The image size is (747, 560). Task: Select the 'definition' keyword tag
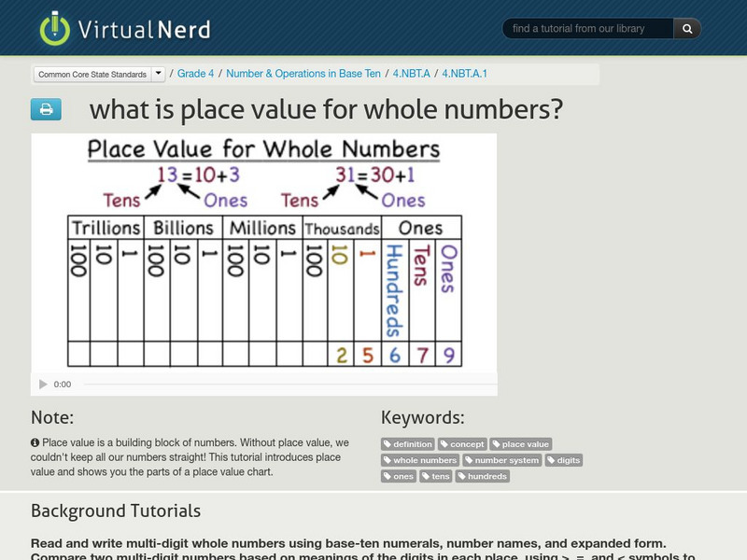coord(408,444)
